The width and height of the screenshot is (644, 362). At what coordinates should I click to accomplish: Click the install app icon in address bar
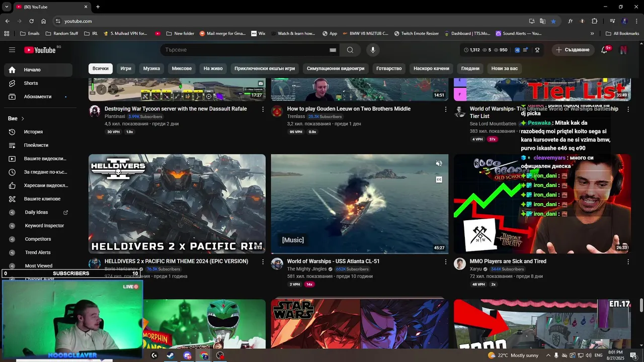click(532, 21)
